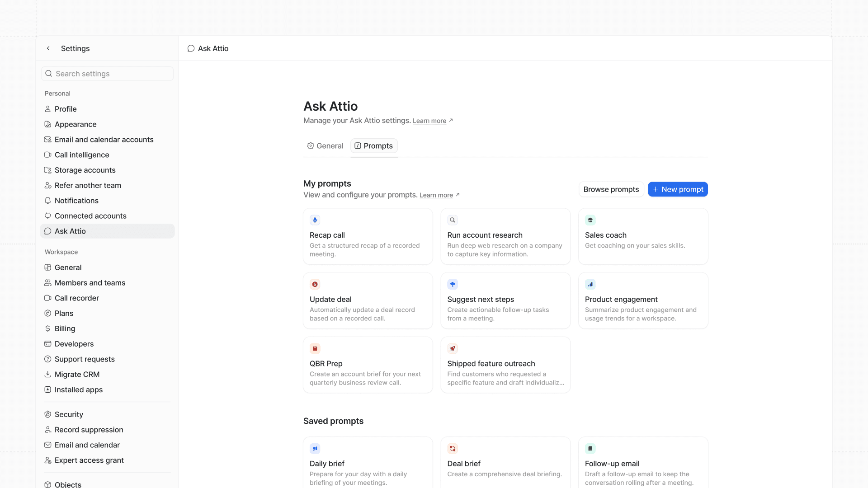Click the Search settings field
The height and width of the screenshot is (488, 868).
coord(107,73)
